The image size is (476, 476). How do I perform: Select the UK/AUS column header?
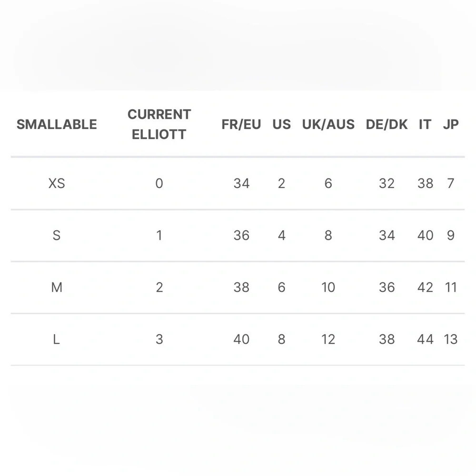pos(328,125)
